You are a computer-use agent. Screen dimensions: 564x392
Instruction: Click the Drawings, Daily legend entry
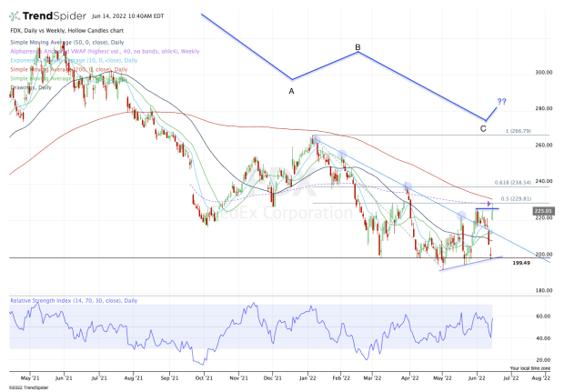coord(31,87)
